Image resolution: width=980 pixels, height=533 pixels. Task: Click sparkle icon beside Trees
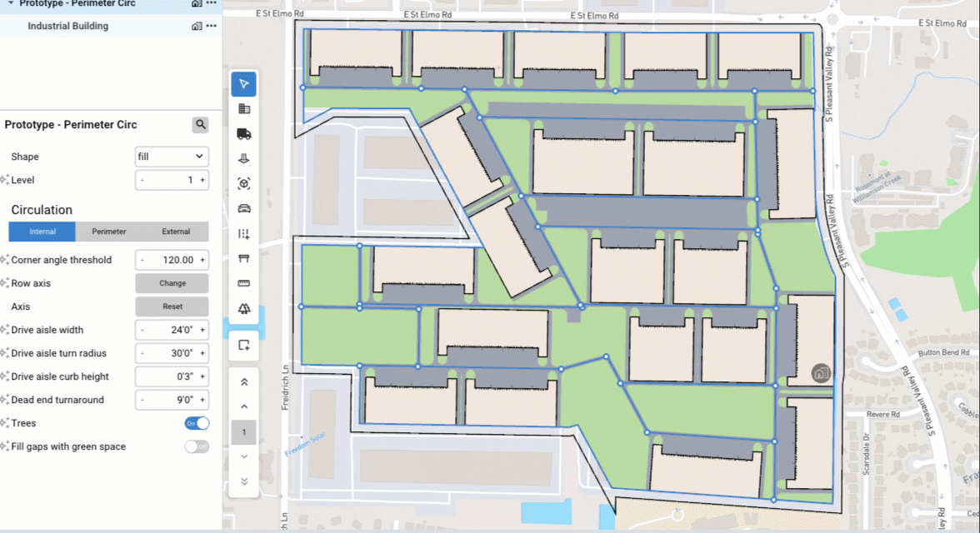pyautogui.click(x=5, y=423)
